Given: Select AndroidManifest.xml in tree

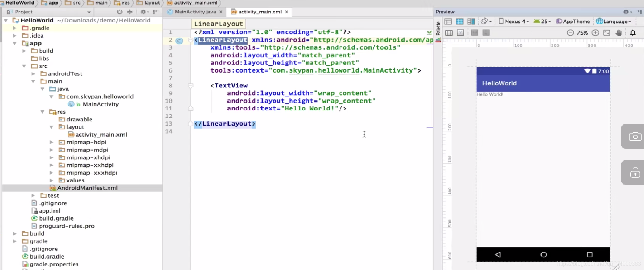Looking at the screenshot, I should coord(87,188).
